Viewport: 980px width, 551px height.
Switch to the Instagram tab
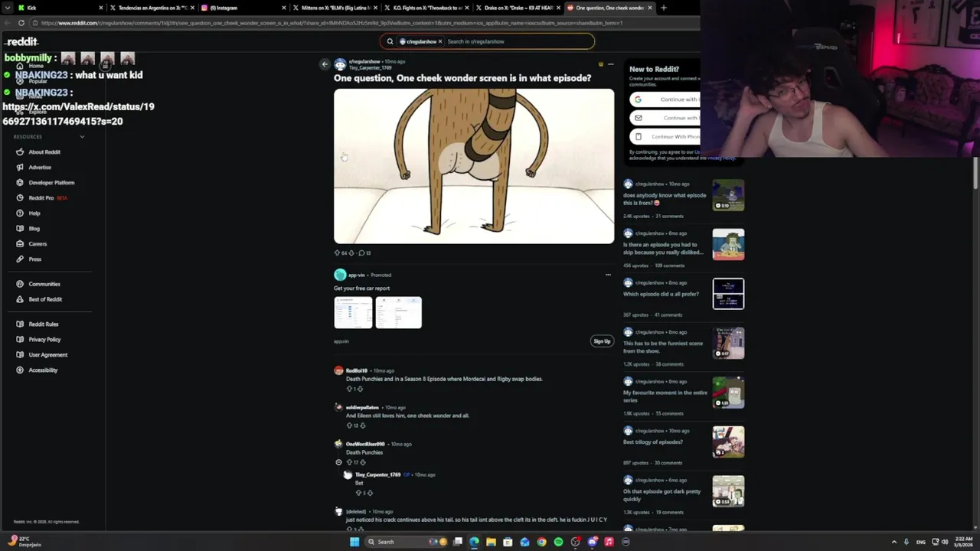[243, 8]
